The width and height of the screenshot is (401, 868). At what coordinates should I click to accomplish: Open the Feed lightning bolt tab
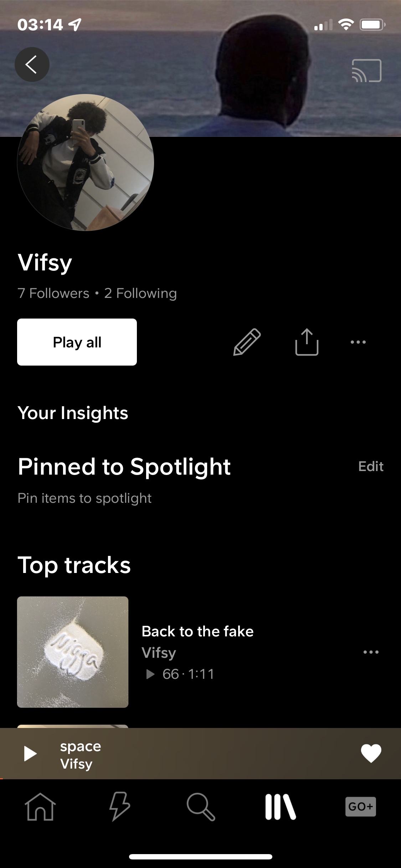[x=120, y=807]
